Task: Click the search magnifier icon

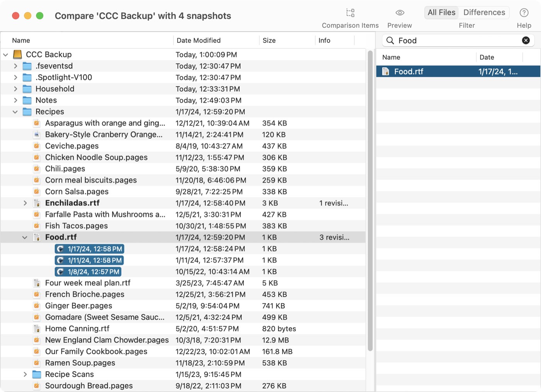Action: (390, 41)
